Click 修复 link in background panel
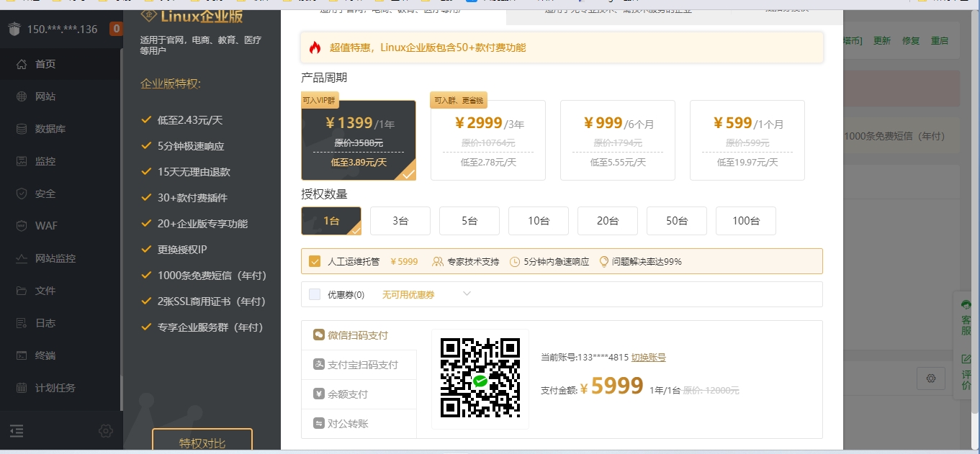This screenshot has width=980, height=454. (911, 41)
